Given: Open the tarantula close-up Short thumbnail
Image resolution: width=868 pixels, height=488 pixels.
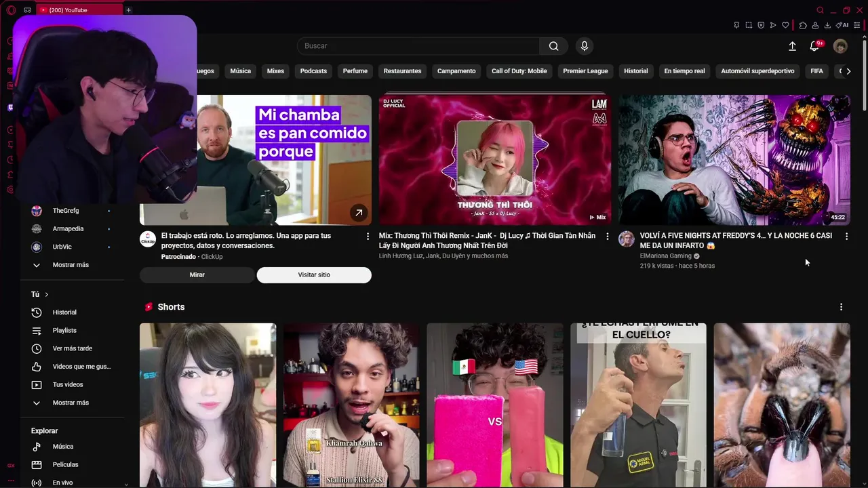Looking at the screenshot, I should click(x=782, y=405).
